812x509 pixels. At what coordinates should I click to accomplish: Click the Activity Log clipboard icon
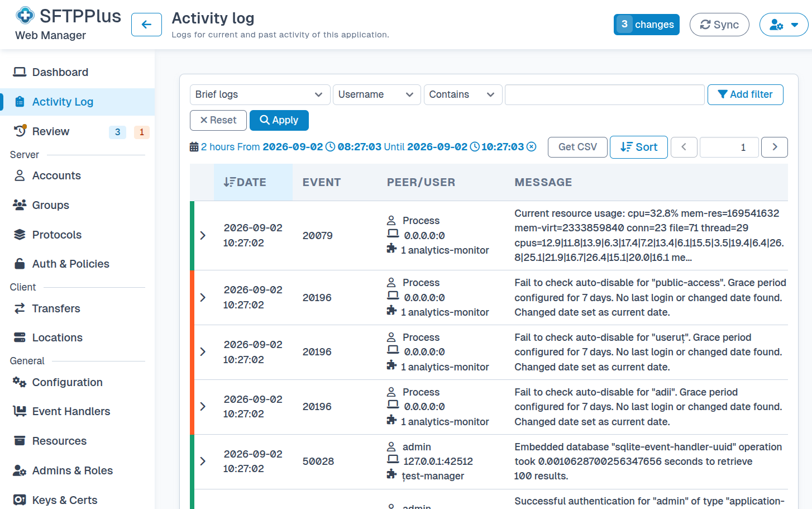20,102
